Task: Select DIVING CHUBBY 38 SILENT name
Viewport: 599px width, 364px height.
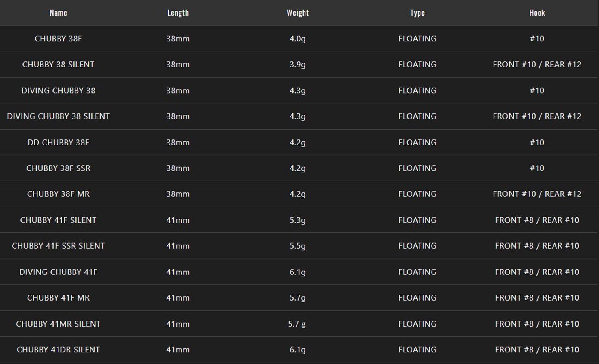Action: [58, 116]
